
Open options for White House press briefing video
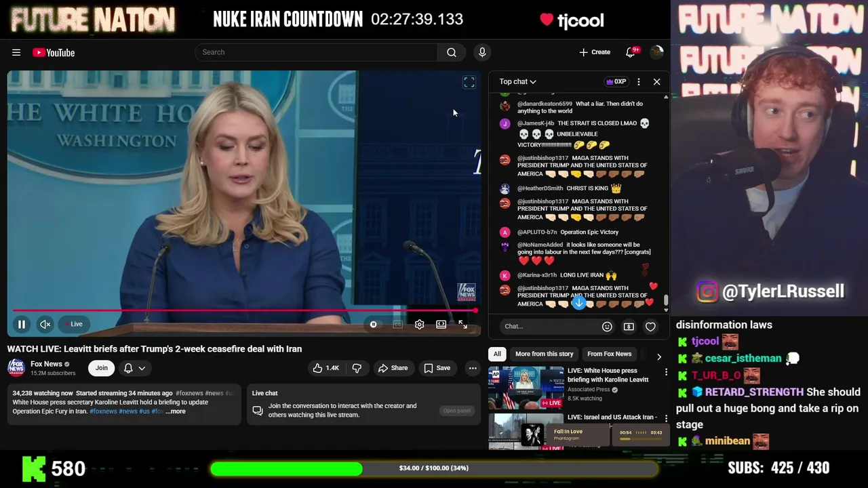click(666, 372)
